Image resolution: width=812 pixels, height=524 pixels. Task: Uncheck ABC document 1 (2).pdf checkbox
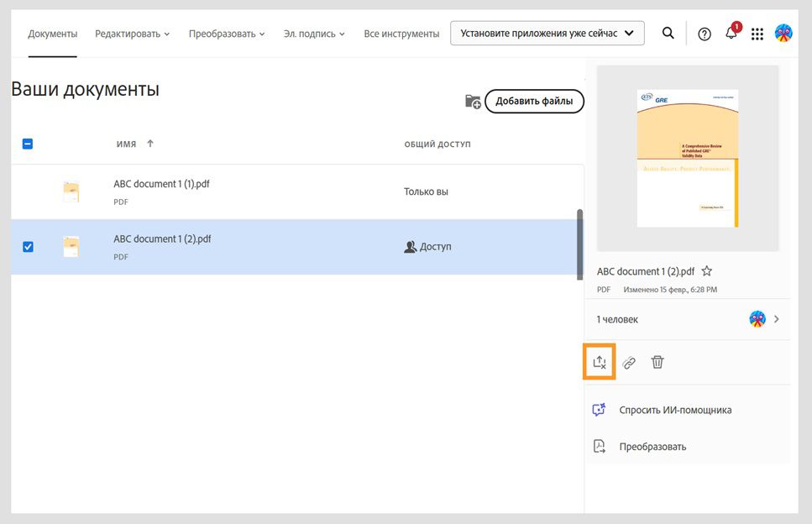28,247
